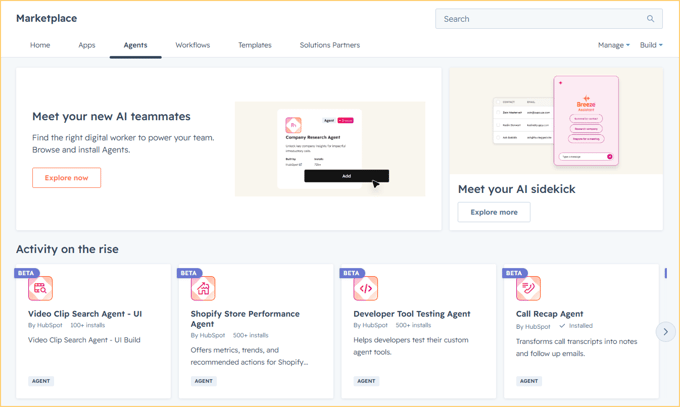This screenshot has width=680, height=407.
Task: Click the Marketplace page title
Action: [46, 18]
